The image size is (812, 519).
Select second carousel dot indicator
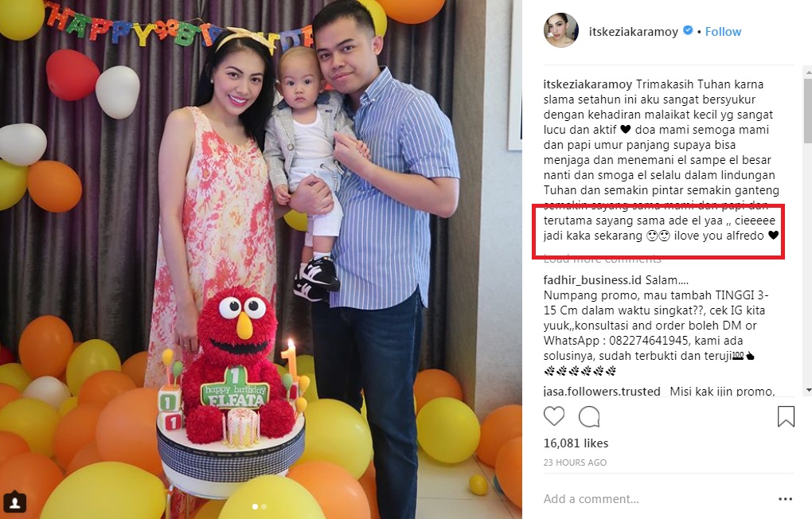tap(264, 506)
